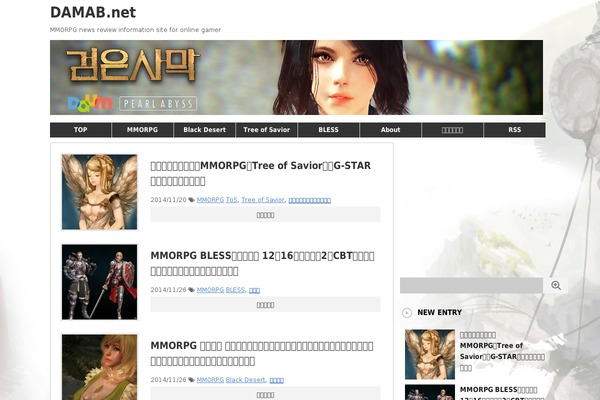600x400 pixels.
Task: Click the read-more button under the G-STAR article
Action: 265,215
